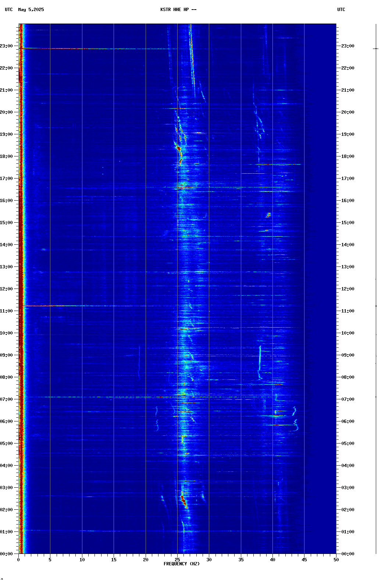Click the left-axis 15:00 time label
Image resolution: width=392 pixels, height=583 pixels.
(x=6, y=223)
